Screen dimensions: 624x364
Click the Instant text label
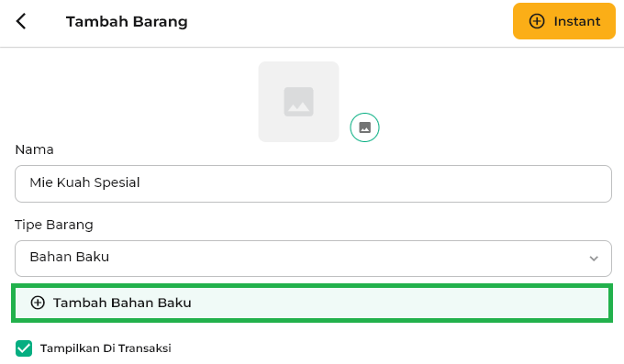click(577, 21)
